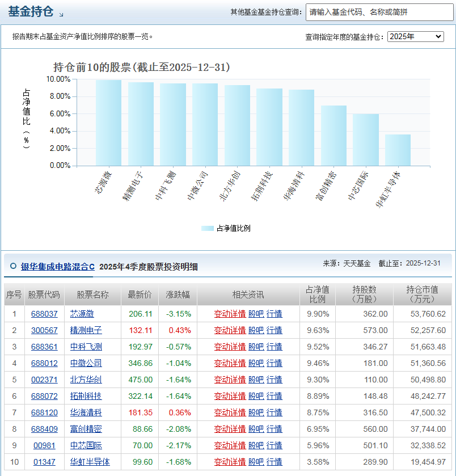
Task: Open the 芯源微 stock name link
Action: pos(82,314)
